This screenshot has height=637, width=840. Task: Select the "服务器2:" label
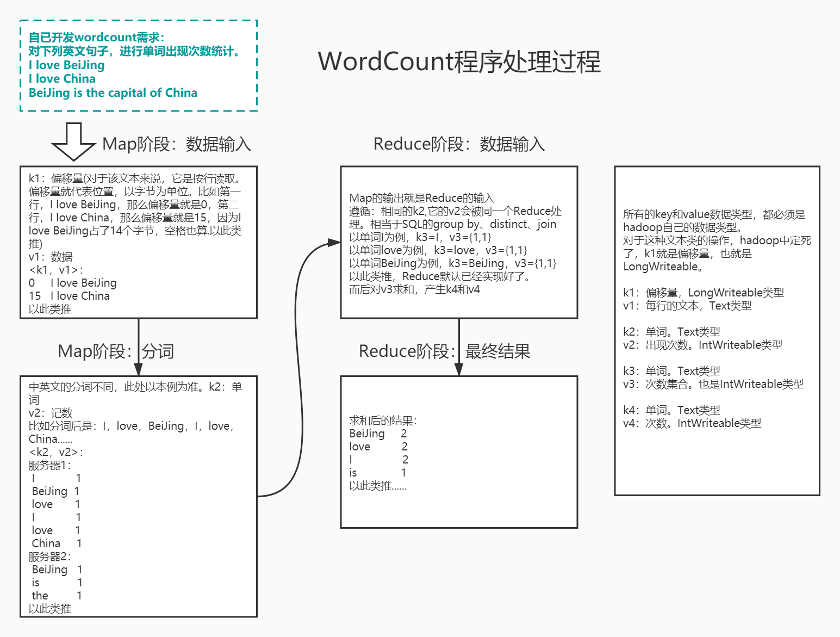[49, 556]
